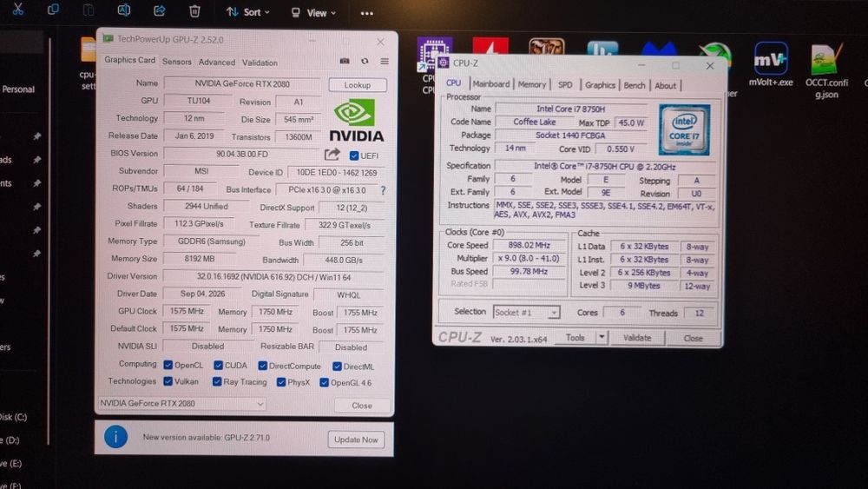Open the three-dot See more menu
Image resolution: width=868 pixels, height=489 pixels.
tap(366, 13)
